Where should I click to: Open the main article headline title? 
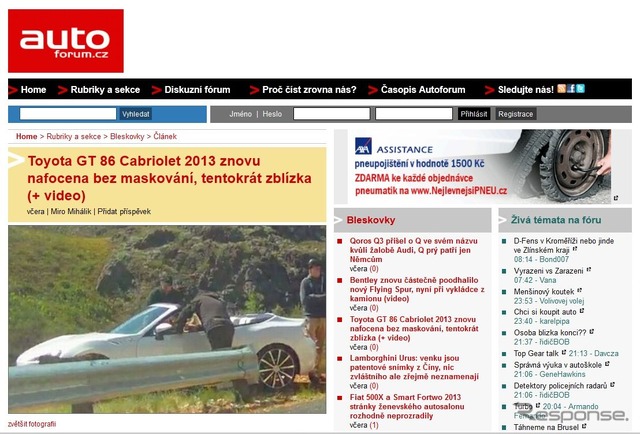(x=169, y=178)
